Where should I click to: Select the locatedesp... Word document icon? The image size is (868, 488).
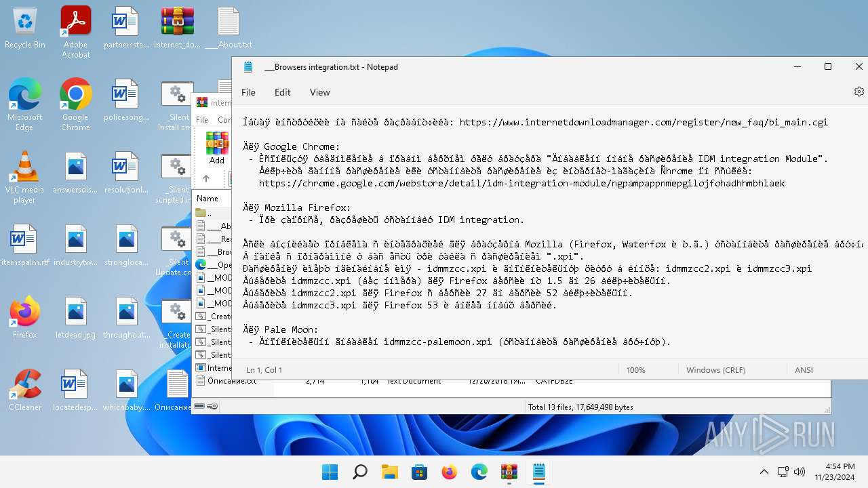tap(75, 390)
